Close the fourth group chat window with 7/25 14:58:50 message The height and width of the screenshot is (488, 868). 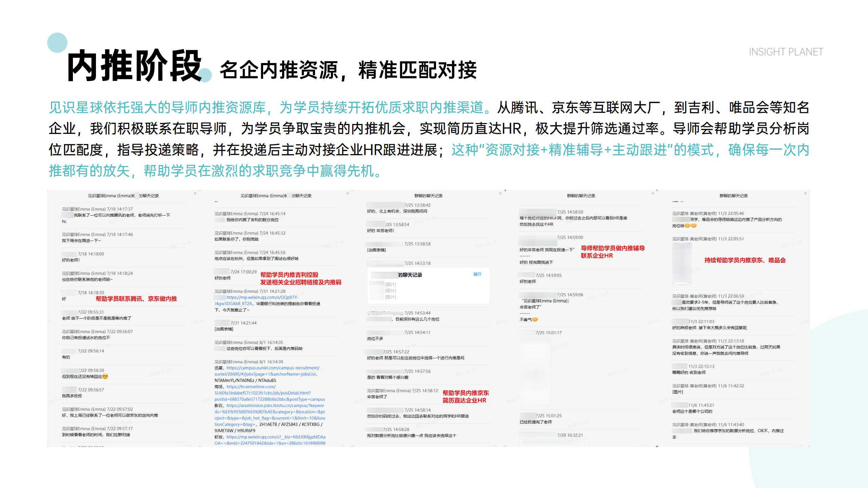click(x=653, y=193)
